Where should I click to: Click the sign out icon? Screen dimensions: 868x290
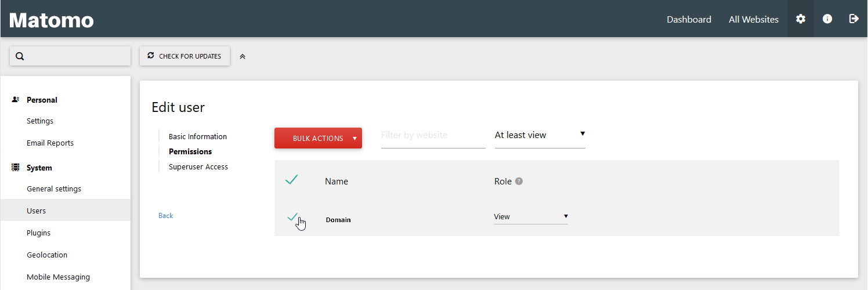[853, 19]
